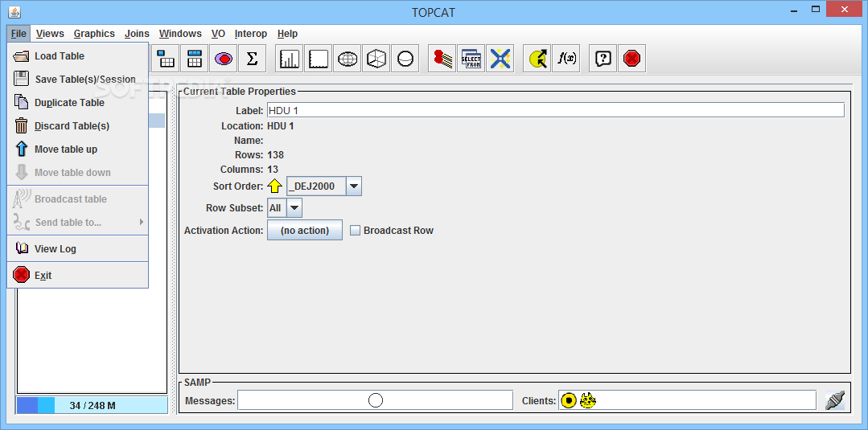Click the SAMP Messages box
This screenshot has height=430, width=868.
click(376, 400)
